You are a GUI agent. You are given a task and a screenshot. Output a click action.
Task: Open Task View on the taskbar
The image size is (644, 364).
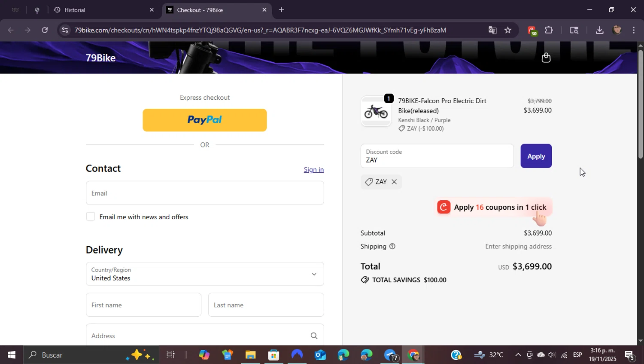[170, 355]
